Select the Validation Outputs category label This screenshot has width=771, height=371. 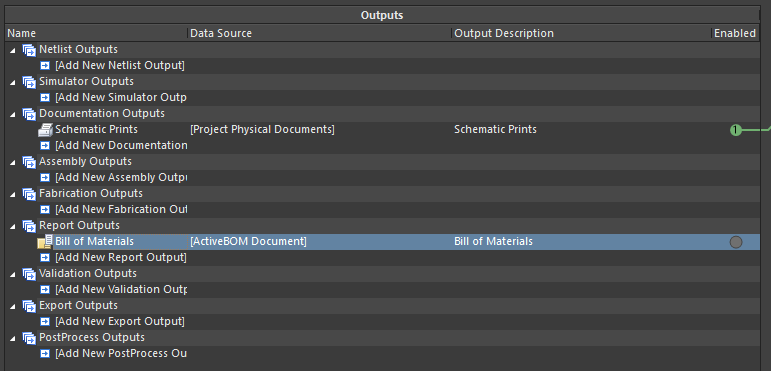(x=88, y=273)
